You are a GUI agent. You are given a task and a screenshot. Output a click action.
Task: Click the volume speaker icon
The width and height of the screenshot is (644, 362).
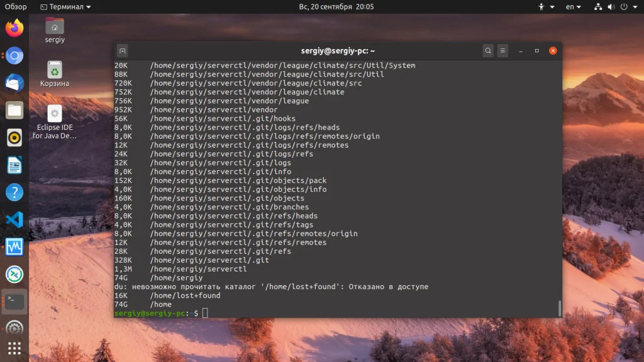point(611,6)
